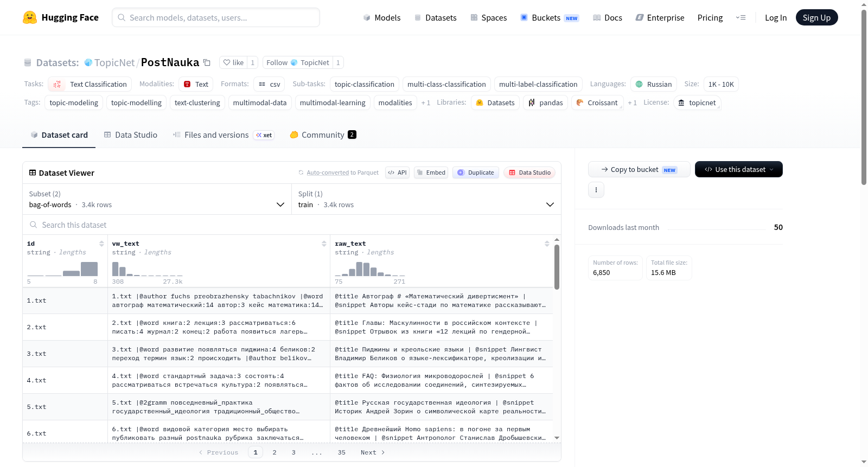This screenshot has height=467, width=868.
Task: Expand the Split train dropdown
Action: point(426,200)
